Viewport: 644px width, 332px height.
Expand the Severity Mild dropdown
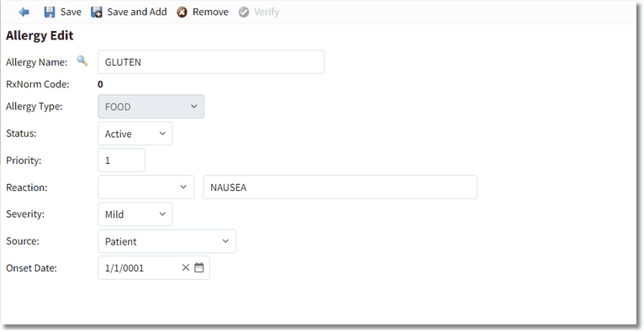coord(135,214)
